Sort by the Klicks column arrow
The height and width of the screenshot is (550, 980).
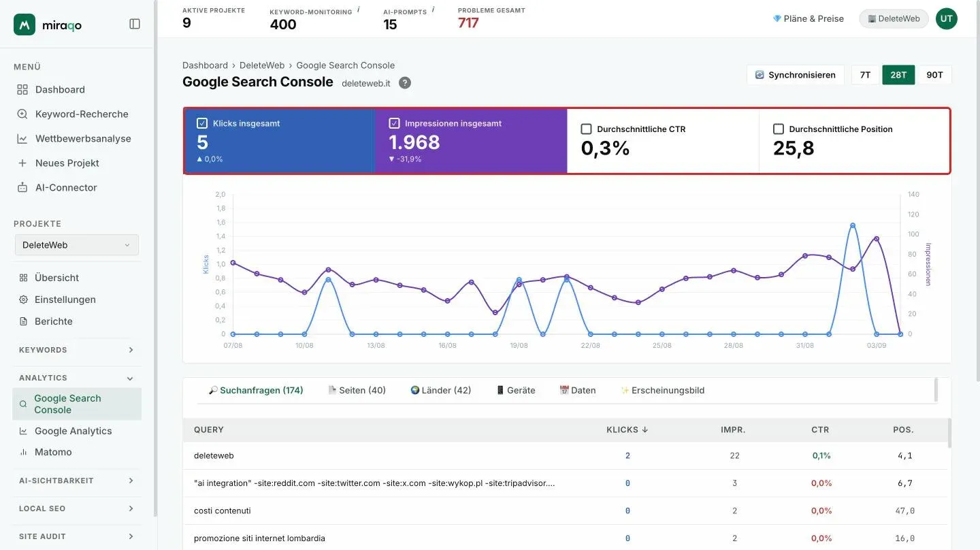coord(645,430)
